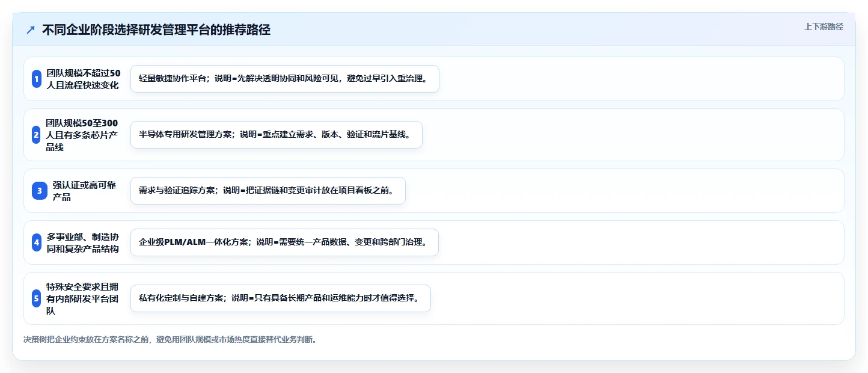Select step badge number 5
This screenshot has width=868, height=373.
[x=36, y=298]
